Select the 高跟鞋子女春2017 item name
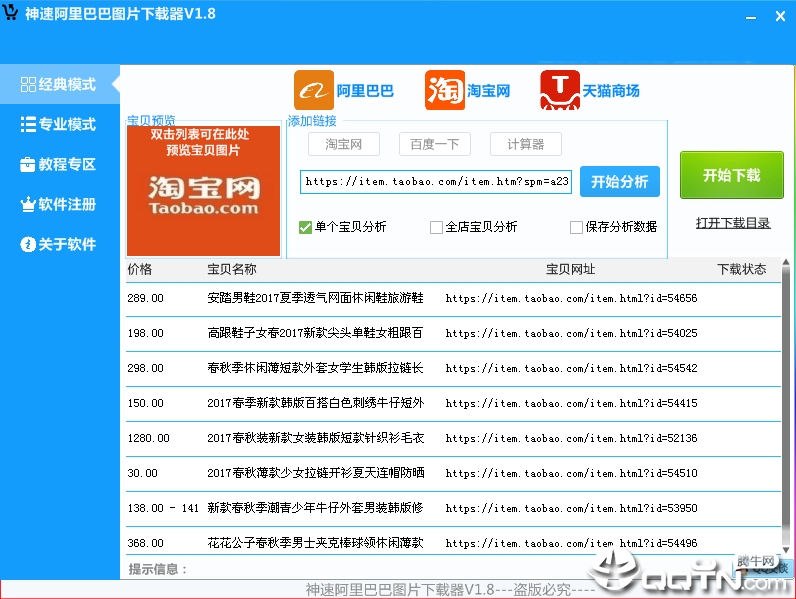Viewport: 796px width, 599px height. click(315, 333)
